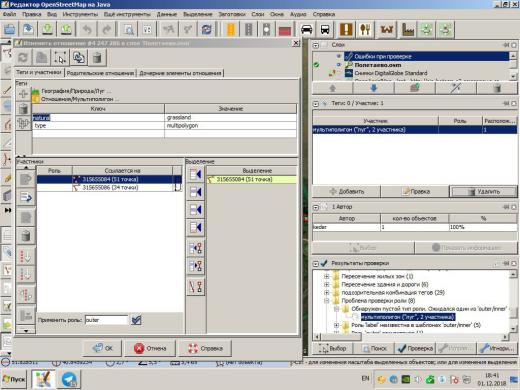Expand Пересечение здания и дороги (6) node
This screenshot has height=390, width=520.
pos(327,284)
